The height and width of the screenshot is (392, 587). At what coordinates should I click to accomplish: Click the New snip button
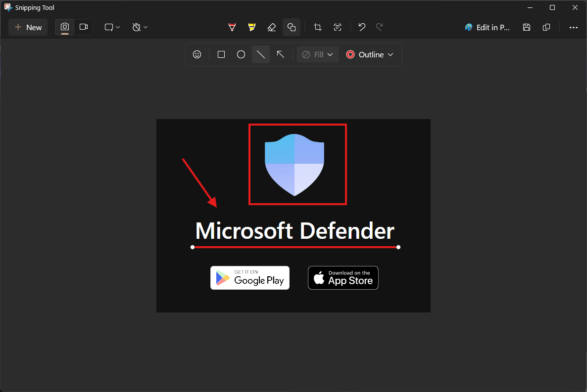[x=28, y=27]
